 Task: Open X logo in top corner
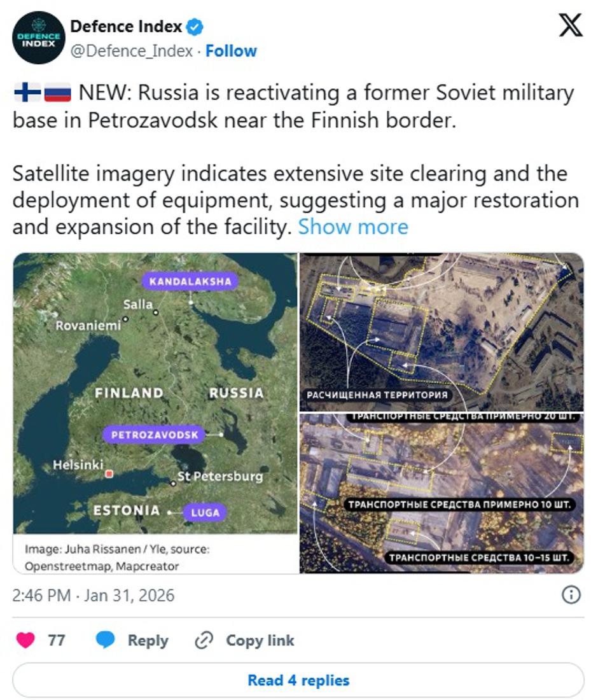point(570,25)
